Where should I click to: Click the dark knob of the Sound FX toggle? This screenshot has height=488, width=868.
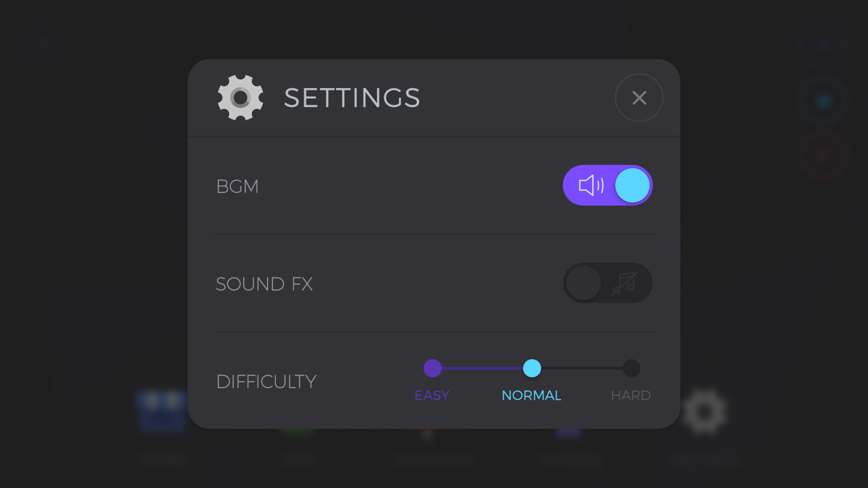pyautogui.click(x=583, y=283)
